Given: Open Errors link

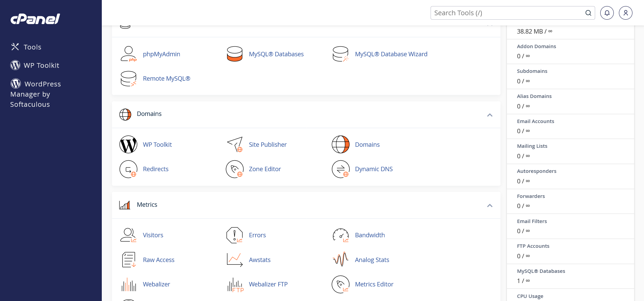Looking at the screenshot, I should click(x=258, y=235).
